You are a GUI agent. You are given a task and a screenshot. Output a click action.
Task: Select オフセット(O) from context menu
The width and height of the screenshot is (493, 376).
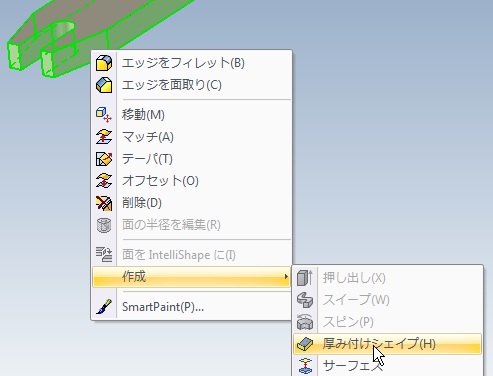pyautogui.click(x=192, y=181)
